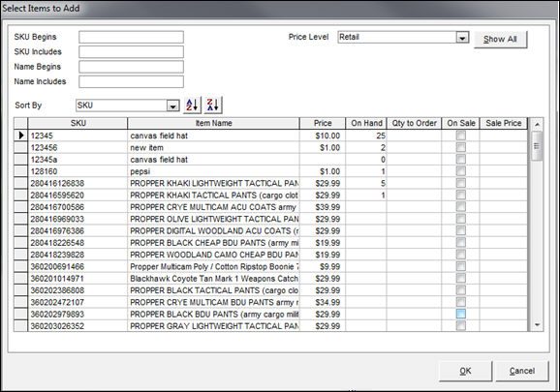This screenshot has width=560, height=392.
Task: Click the Item Name column header
Action: coord(213,123)
